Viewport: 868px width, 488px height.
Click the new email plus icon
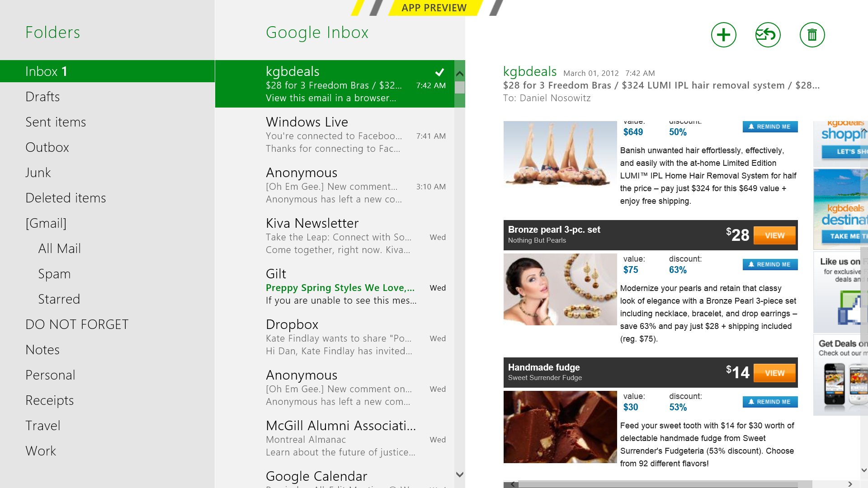[x=723, y=35]
